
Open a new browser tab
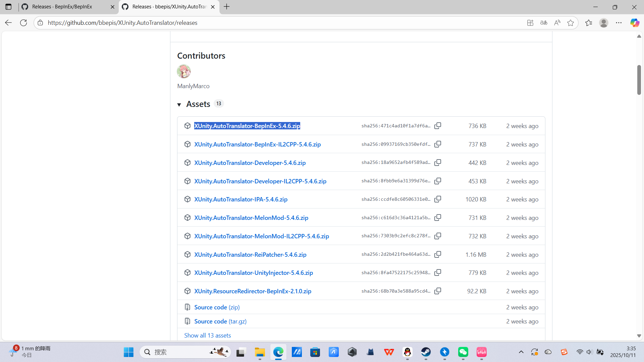coord(227,7)
